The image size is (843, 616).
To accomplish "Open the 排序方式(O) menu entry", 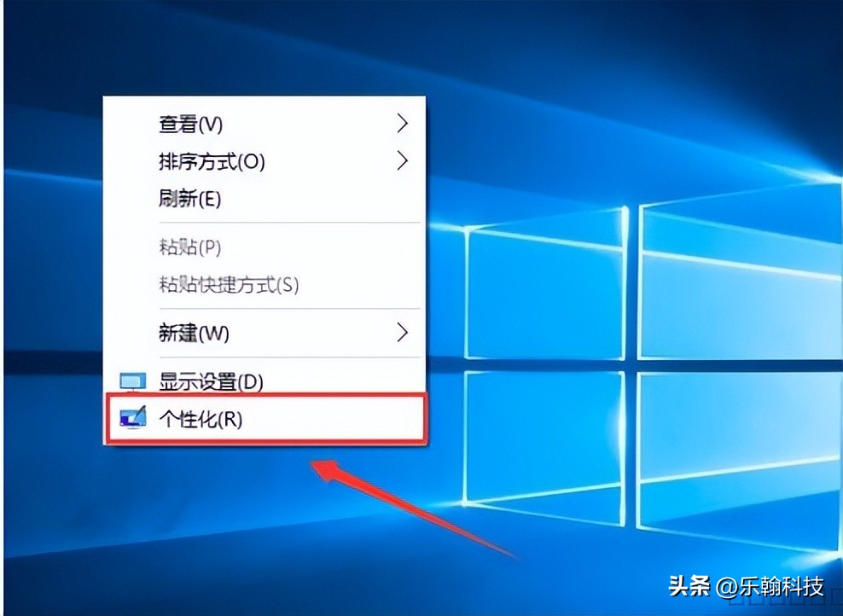I will tap(264, 161).
